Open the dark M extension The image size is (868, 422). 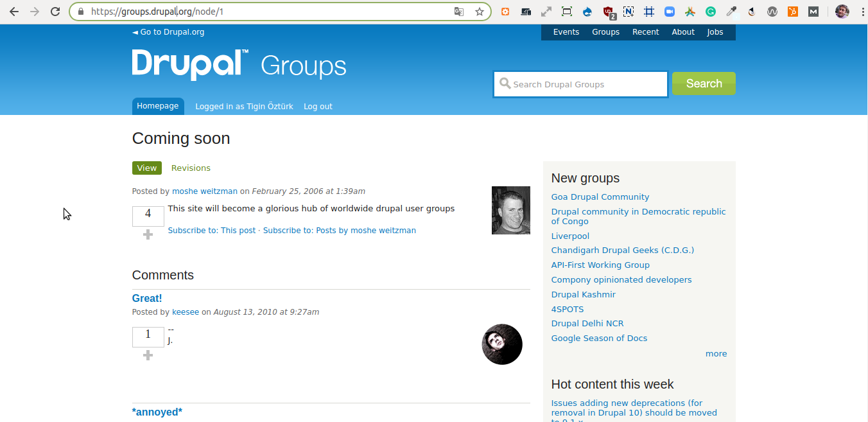pos(813,12)
